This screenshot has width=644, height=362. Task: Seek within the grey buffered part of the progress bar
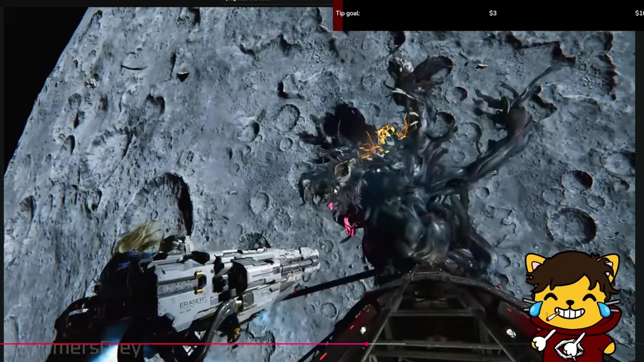[x=386, y=344]
